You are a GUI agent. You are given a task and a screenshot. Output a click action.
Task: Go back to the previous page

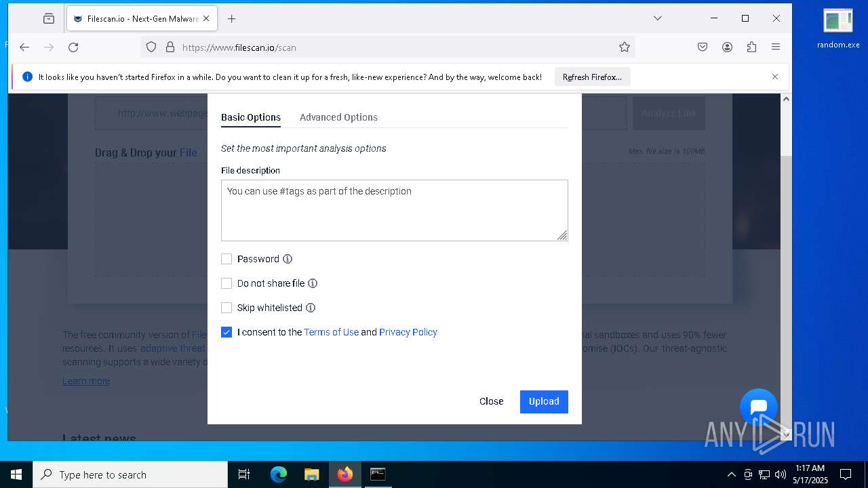pos(24,47)
